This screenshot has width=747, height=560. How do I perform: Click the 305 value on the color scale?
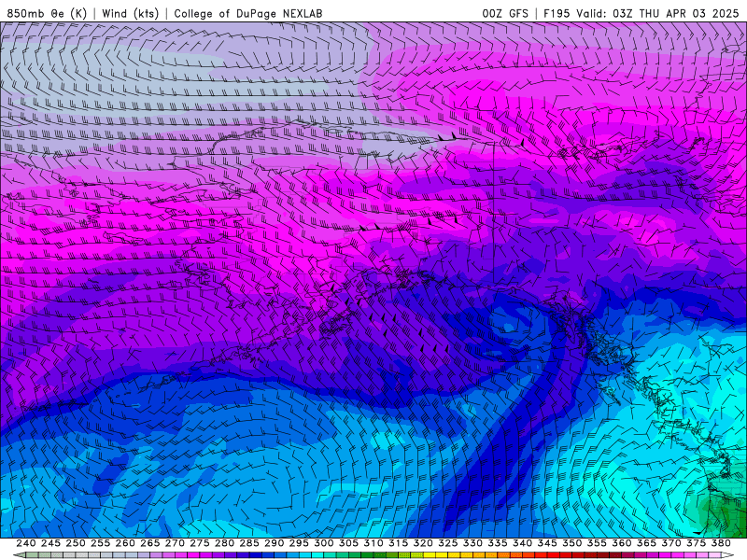348,543
